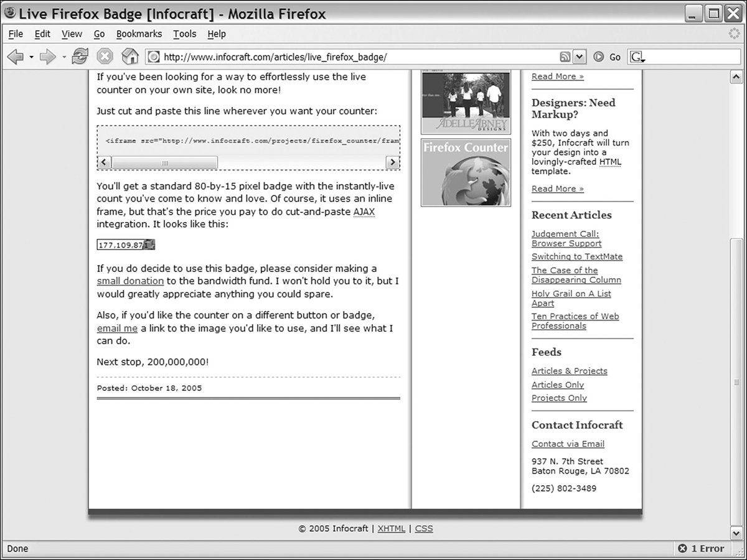Viewport: 747px width, 560px height.
Task: Click the HTML abbreviation in sidebar
Action: click(610, 162)
